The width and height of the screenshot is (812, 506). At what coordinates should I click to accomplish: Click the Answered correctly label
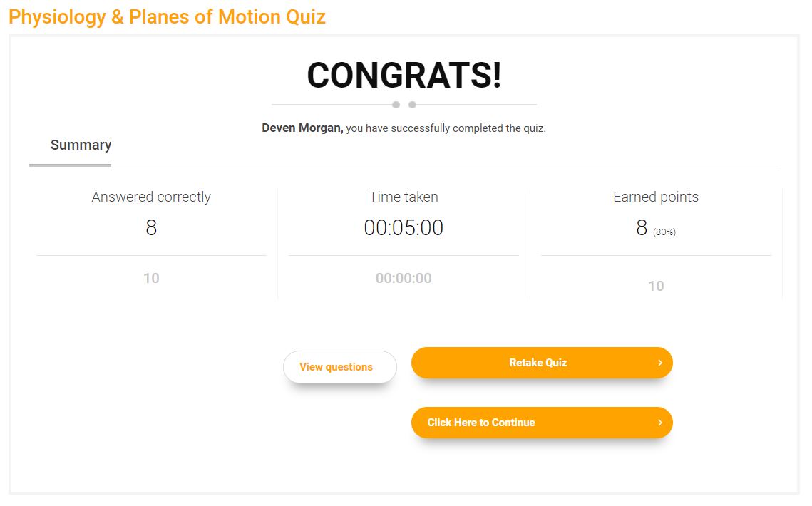pos(151,197)
